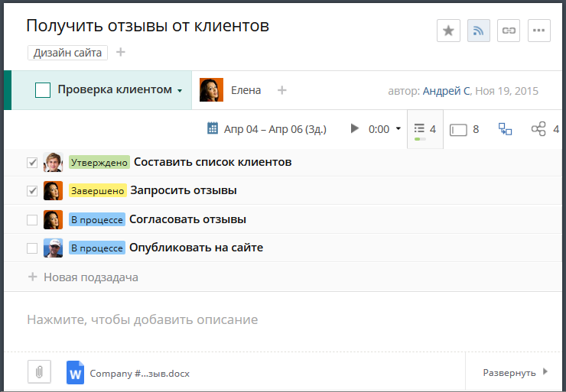Open the dependencies icon
Image resolution: width=566 pixels, height=392 pixels.
point(505,128)
